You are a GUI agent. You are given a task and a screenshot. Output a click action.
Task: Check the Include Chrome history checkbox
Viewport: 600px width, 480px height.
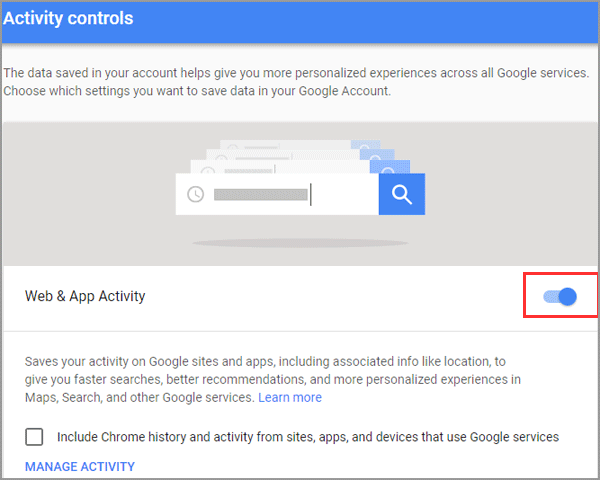point(34,437)
